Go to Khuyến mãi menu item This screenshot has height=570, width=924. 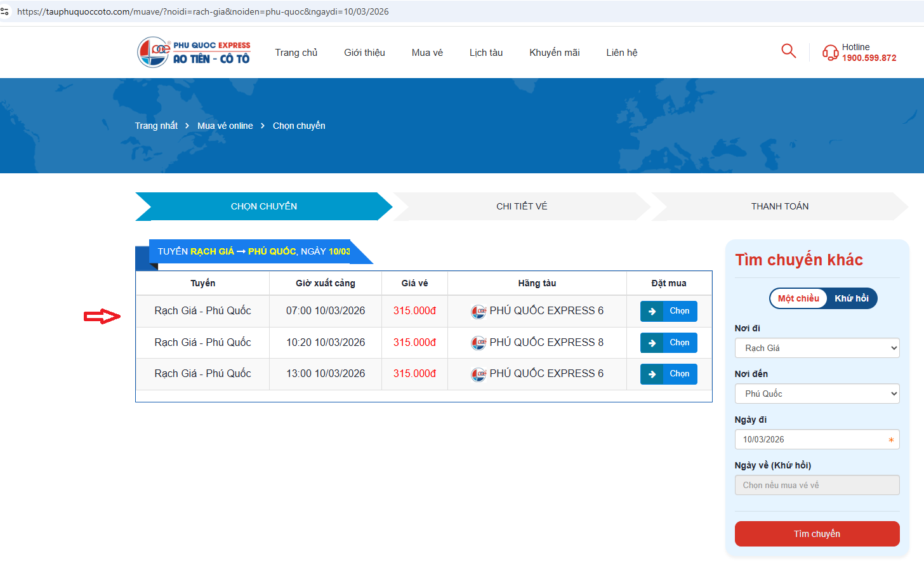point(554,53)
